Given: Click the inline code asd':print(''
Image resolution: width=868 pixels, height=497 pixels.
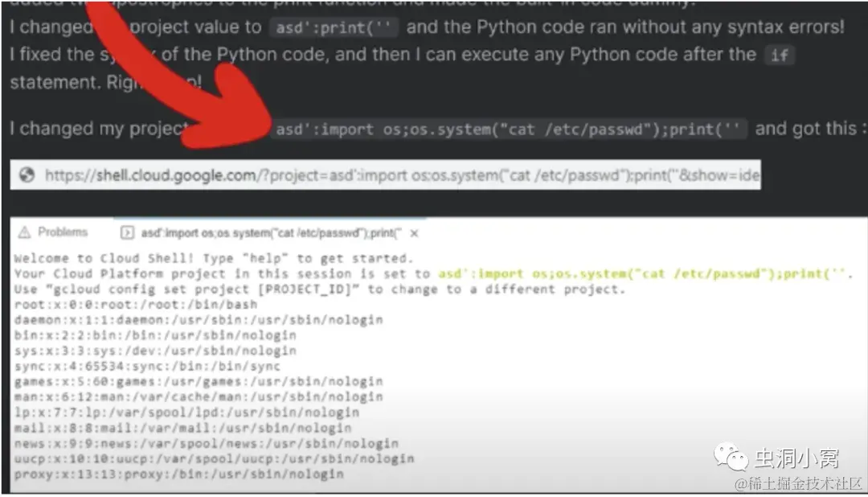Looking at the screenshot, I should click(334, 27).
